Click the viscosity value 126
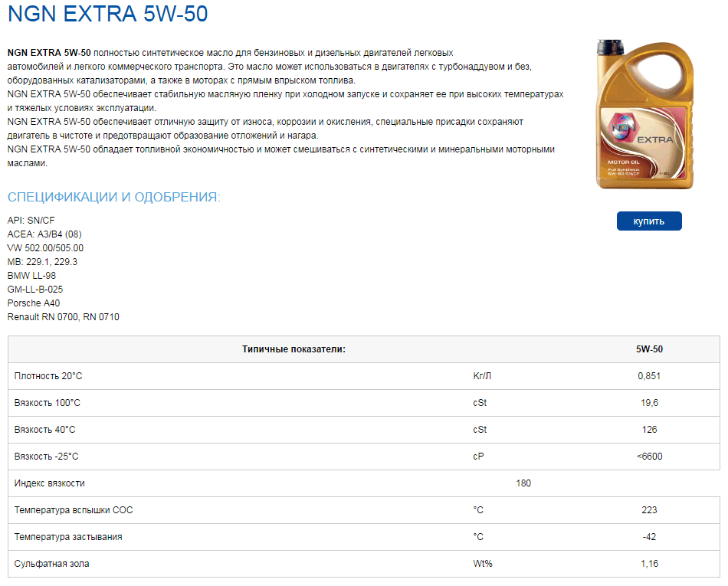The height and width of the screenshot is (586, 728). coord(649,430)
